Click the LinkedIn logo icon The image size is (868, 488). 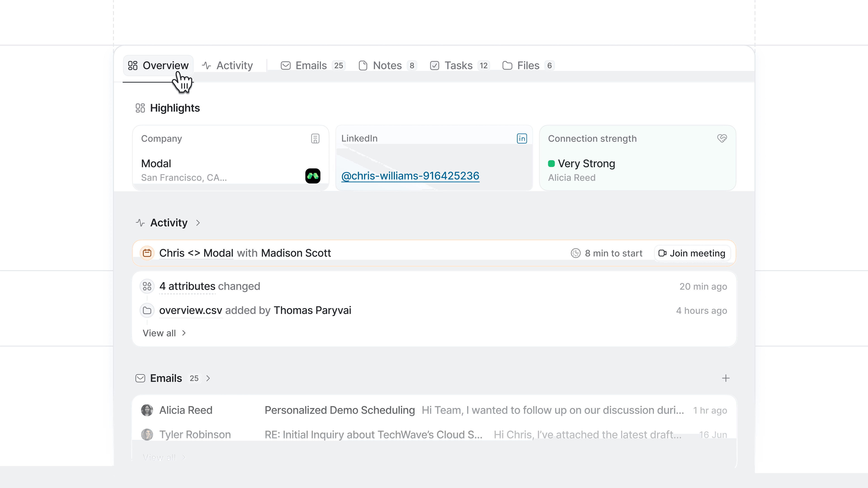click(x=522, y=138)
